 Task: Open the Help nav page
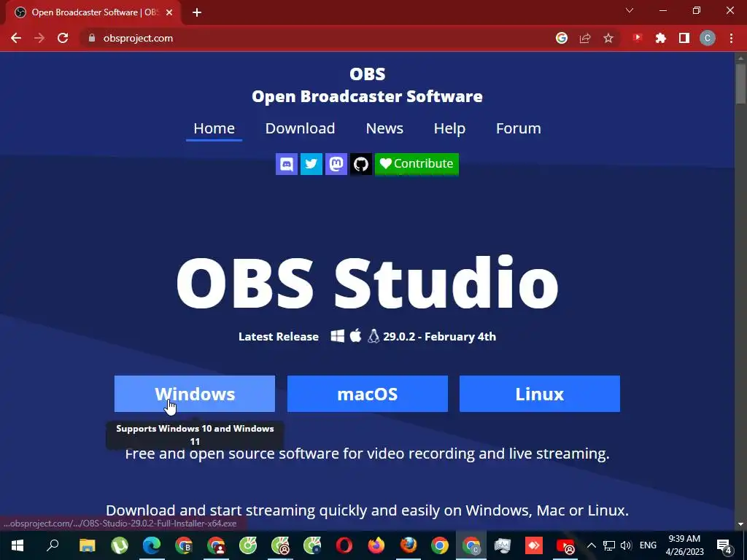coord(449,128)
